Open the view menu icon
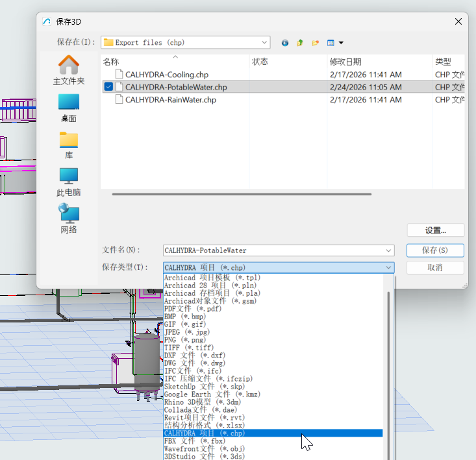 click(x=335, y=43)
